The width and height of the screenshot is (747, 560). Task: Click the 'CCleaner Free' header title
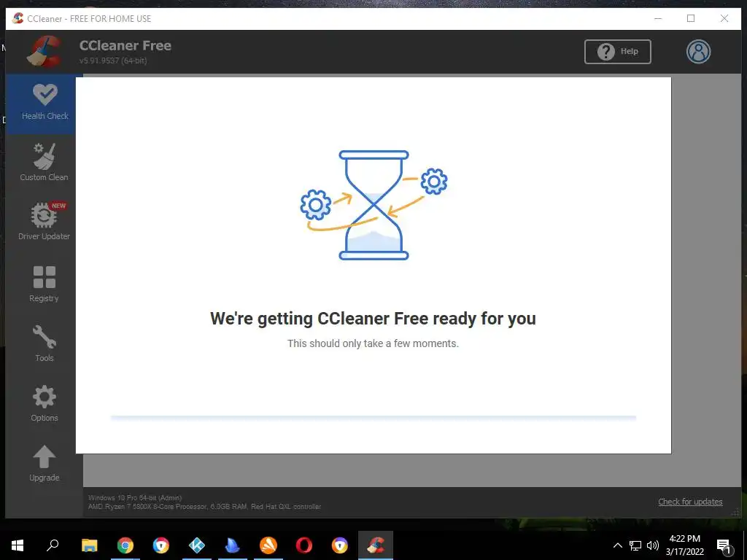click(125, 45)
